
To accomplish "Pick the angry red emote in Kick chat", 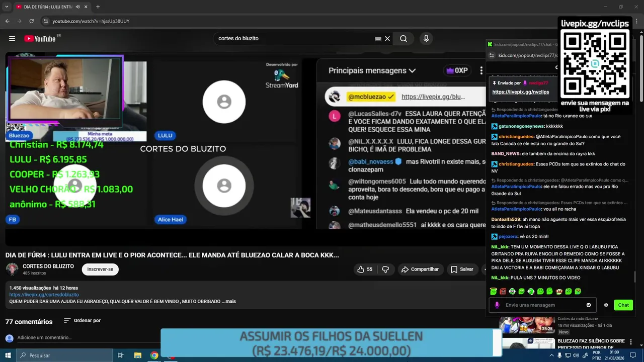I will [503, 292].
